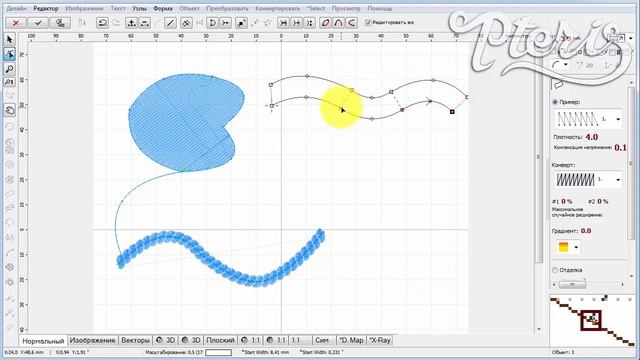Viewport: 640px width, 360px height.
Task: Switch to 'Векторы' view tab
Action: tap(136, 340)
